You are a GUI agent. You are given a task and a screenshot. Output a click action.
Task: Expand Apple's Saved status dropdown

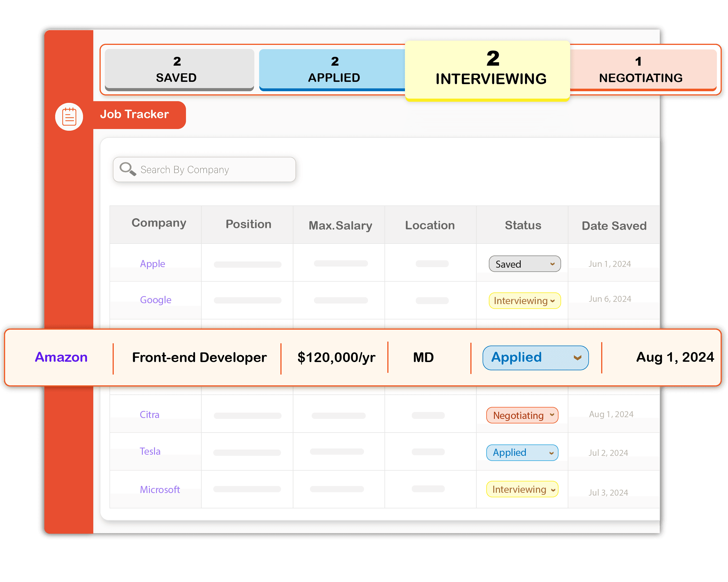click(524, 264)
